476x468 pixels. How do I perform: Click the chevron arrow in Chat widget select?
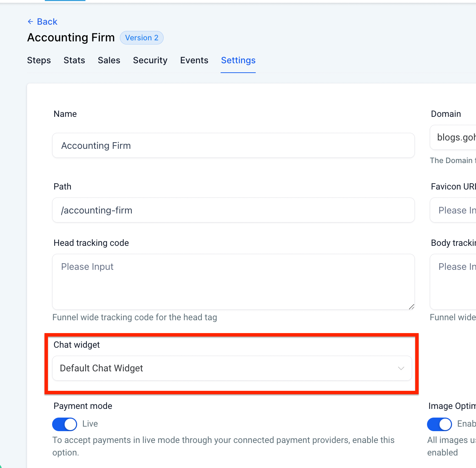click(x=401, y=368)
